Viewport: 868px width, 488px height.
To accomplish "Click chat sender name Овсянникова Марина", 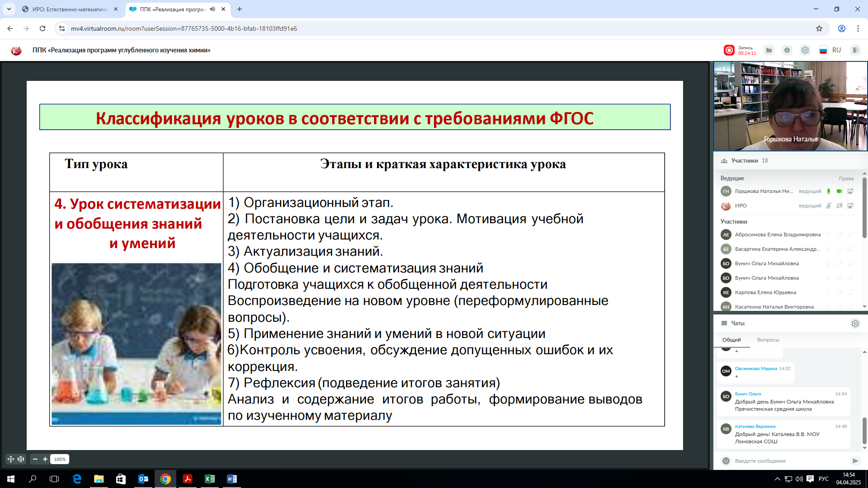I will click(x=756, y=369).
